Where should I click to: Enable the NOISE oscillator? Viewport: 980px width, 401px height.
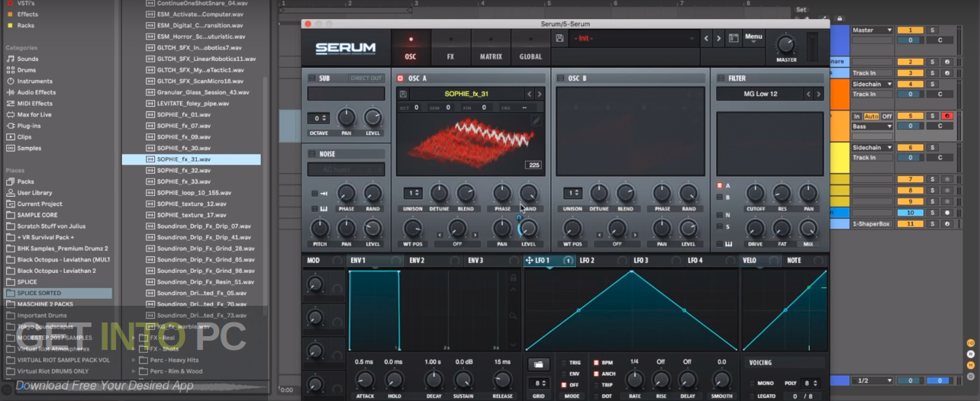(312, 154)
